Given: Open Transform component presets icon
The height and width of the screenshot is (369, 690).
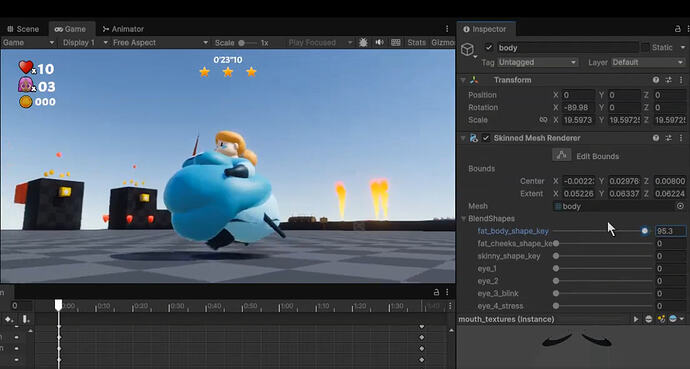Looking at the screenshot, I should point(668,80).
